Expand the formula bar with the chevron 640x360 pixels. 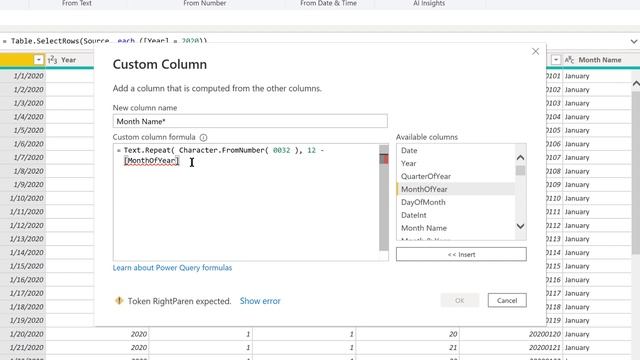[x=633, y=41]
